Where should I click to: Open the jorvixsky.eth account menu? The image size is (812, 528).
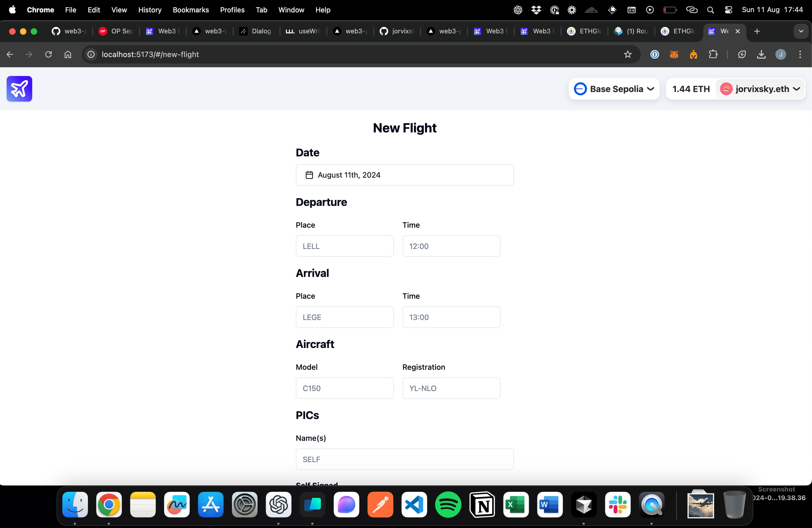pyautogui.click(x=760, y=89)
